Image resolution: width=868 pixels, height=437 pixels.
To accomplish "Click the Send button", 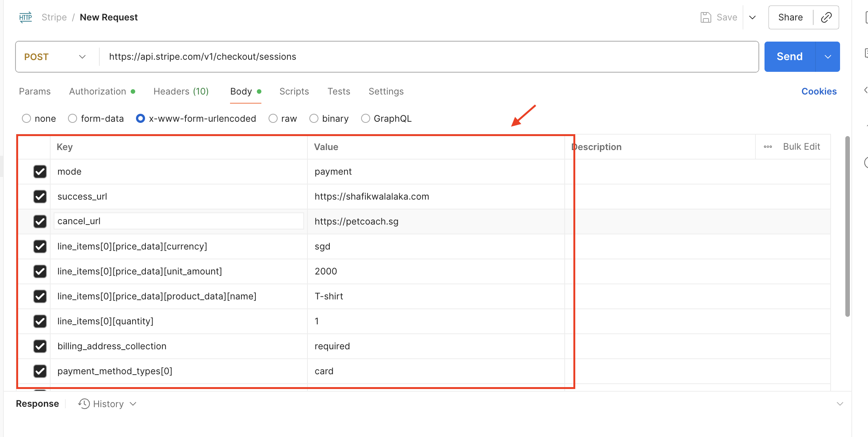I will (x=790, y=57).
